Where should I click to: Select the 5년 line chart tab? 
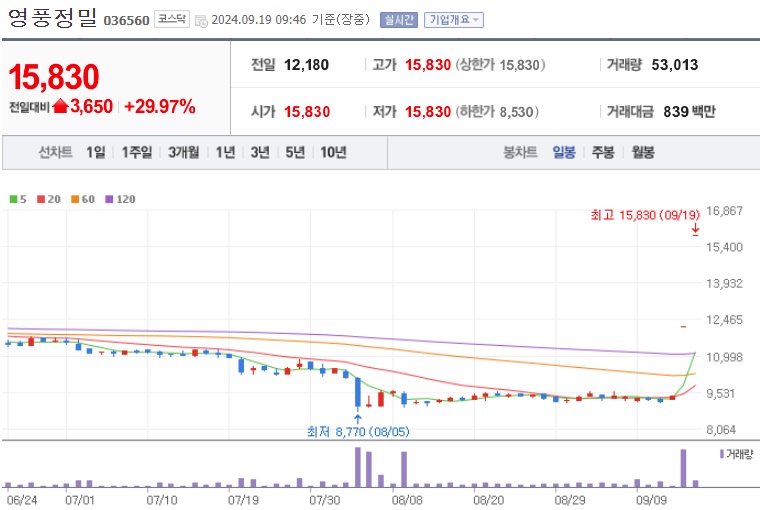point(295,152)
